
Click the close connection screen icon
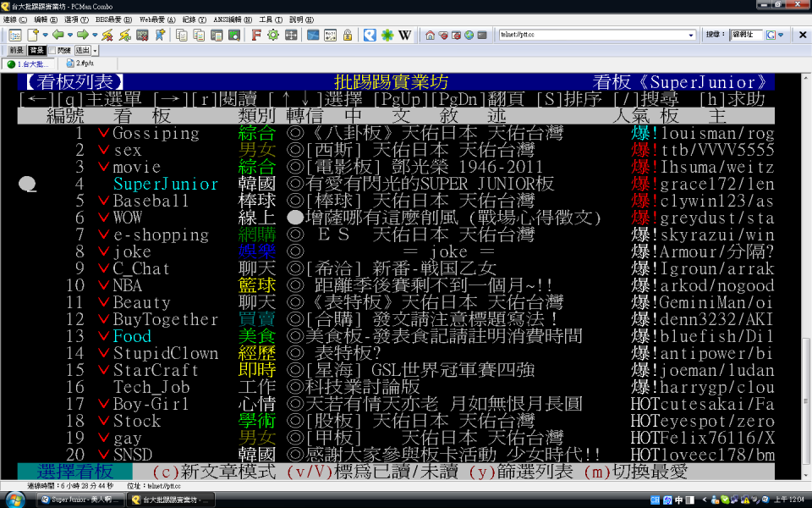(142, 36)
